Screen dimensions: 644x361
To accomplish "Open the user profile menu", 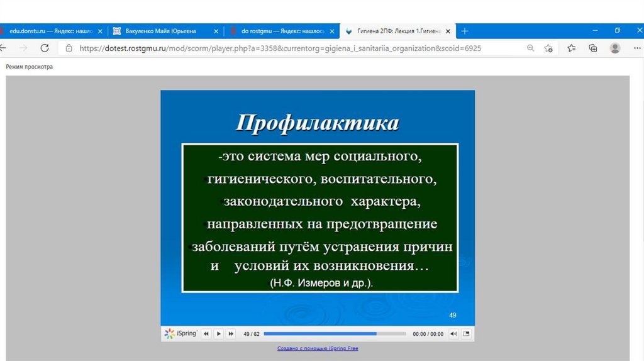I will coord(615,48).
